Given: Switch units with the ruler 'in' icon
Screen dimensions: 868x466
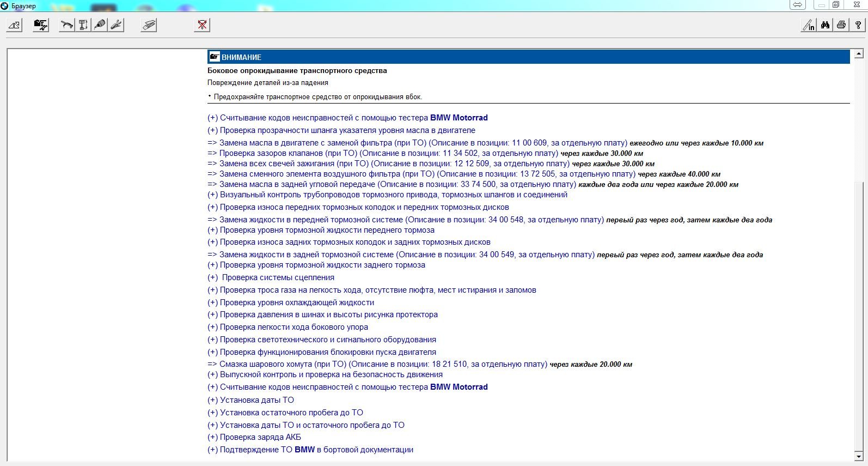Looking at the screenshot, I should point(809,25).
